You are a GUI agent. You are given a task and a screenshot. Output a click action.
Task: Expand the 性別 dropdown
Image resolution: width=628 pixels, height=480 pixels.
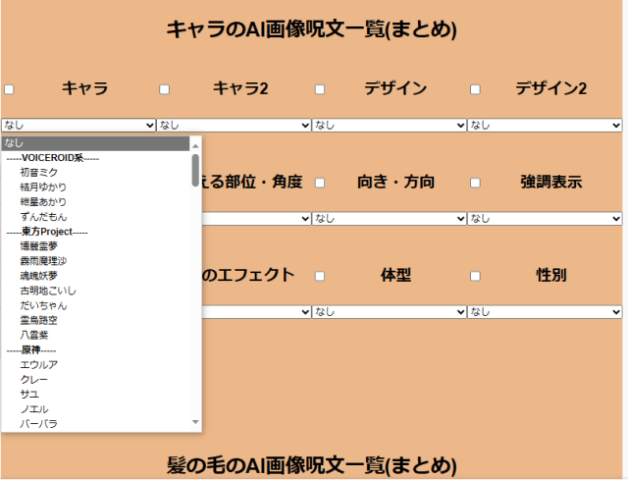(545, 312)
